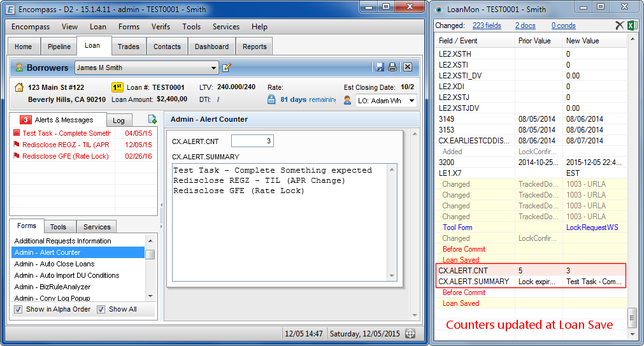Click the CX.ALERT.CNT input field
Viewport: 644px width, 346px height.
point(252,141)
